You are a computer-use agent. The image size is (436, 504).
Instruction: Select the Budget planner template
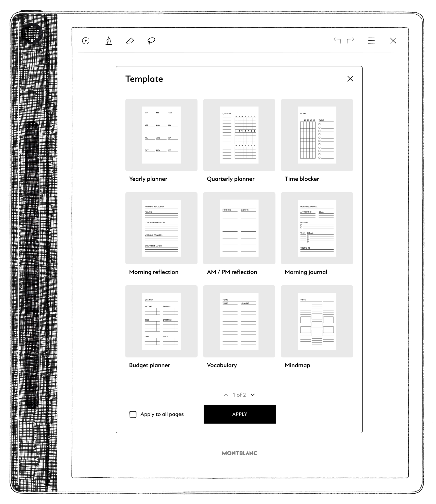click(x=161, y=321)
